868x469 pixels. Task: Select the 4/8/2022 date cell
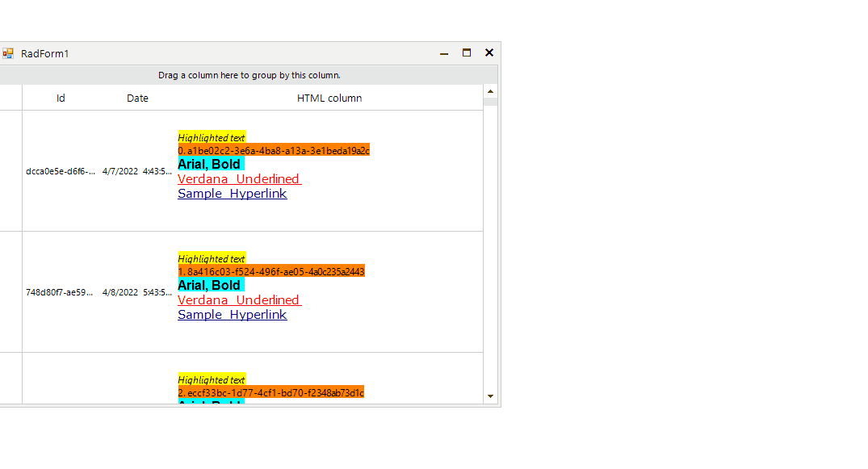136,292
